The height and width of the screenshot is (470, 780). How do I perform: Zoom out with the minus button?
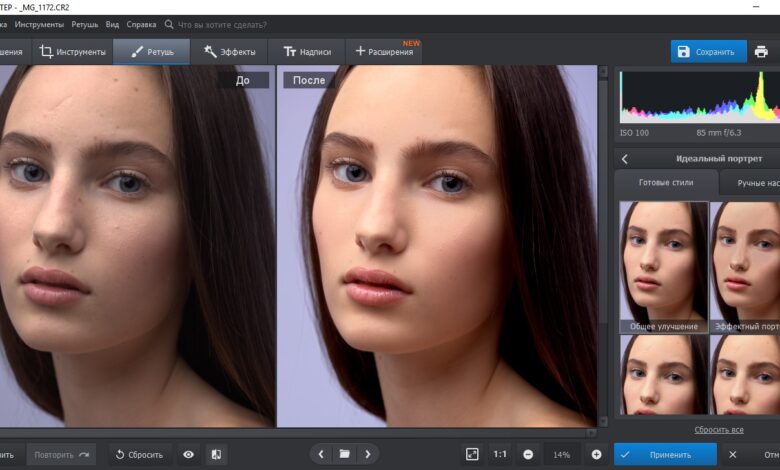(528, 454)
